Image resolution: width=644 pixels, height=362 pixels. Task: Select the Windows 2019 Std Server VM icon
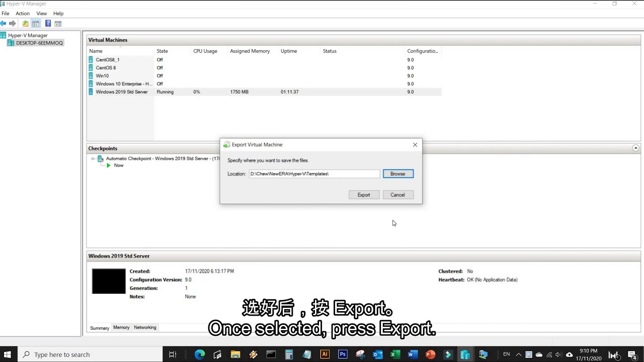tap(91, 92)
